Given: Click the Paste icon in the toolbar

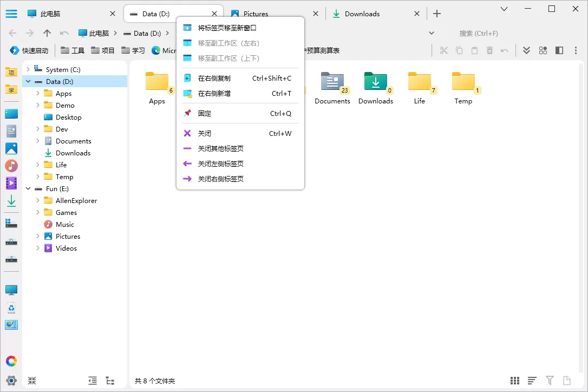Looking at the screenshot, I should (x=474, y=50).
